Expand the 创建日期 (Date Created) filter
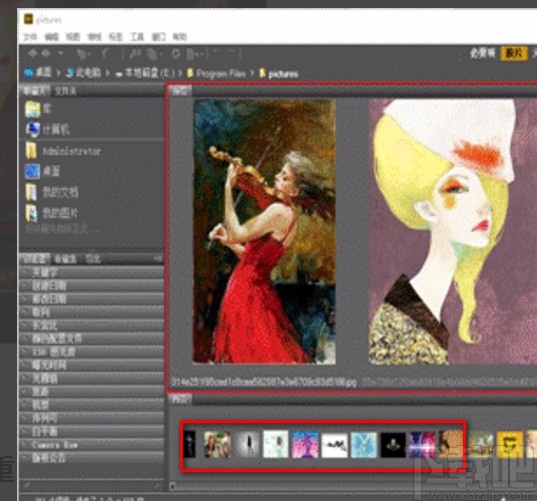The width and height of the screenshot is (537, 501). (92, 286)
